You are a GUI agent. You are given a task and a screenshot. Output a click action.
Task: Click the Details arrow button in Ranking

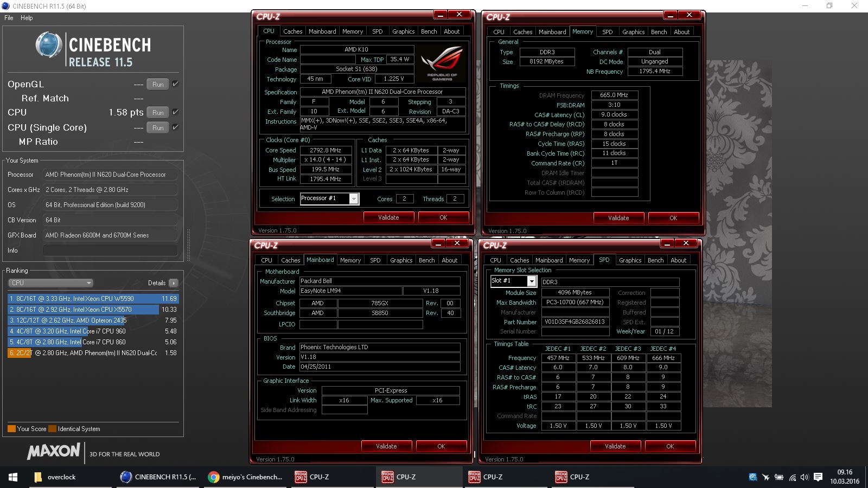point(174,283)
